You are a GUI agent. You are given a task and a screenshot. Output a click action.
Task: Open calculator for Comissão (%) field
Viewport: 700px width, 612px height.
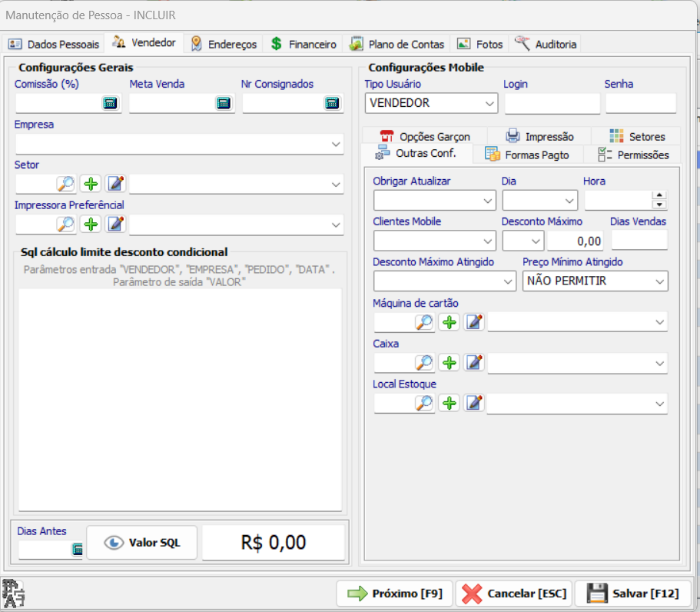tap(110, 103)
